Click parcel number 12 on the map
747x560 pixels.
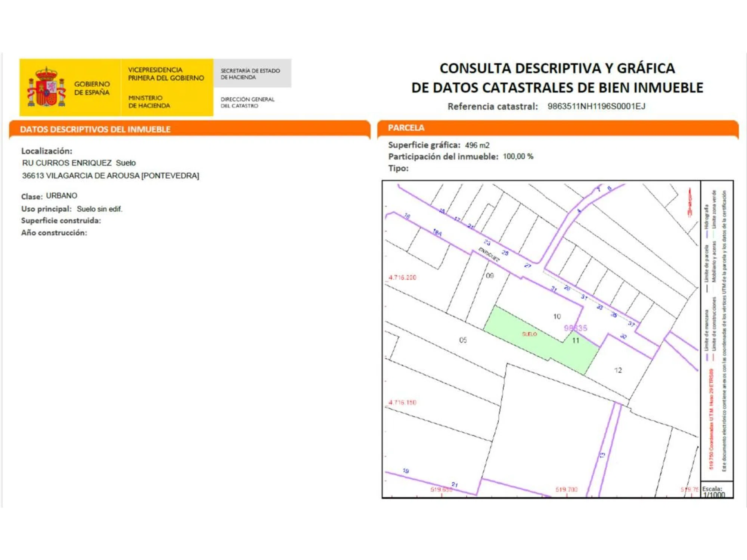point(618,370)
